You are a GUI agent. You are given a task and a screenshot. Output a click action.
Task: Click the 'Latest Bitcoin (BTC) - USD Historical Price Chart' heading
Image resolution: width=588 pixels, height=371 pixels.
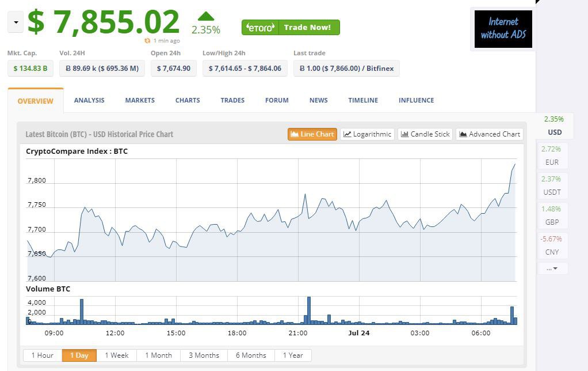point(100,134)
